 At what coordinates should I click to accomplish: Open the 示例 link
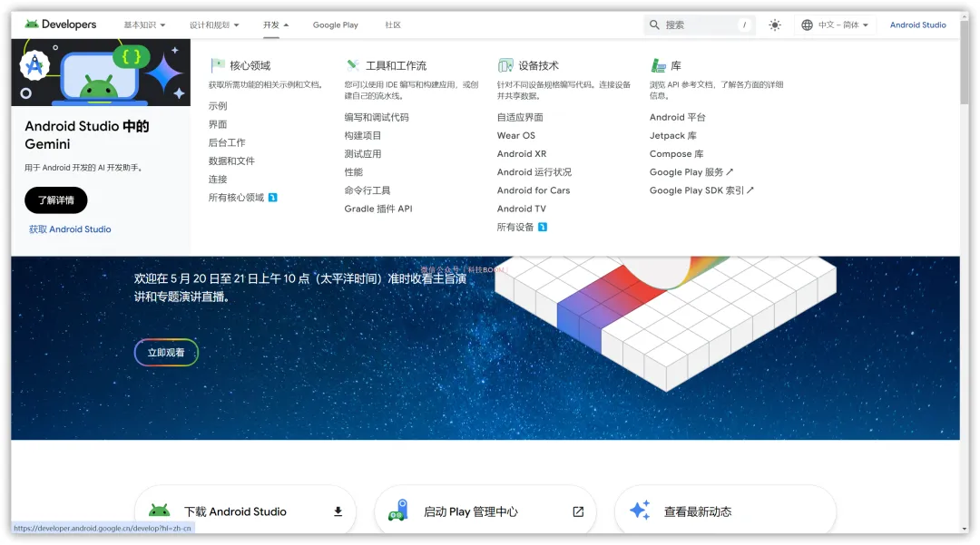(218, 105)
